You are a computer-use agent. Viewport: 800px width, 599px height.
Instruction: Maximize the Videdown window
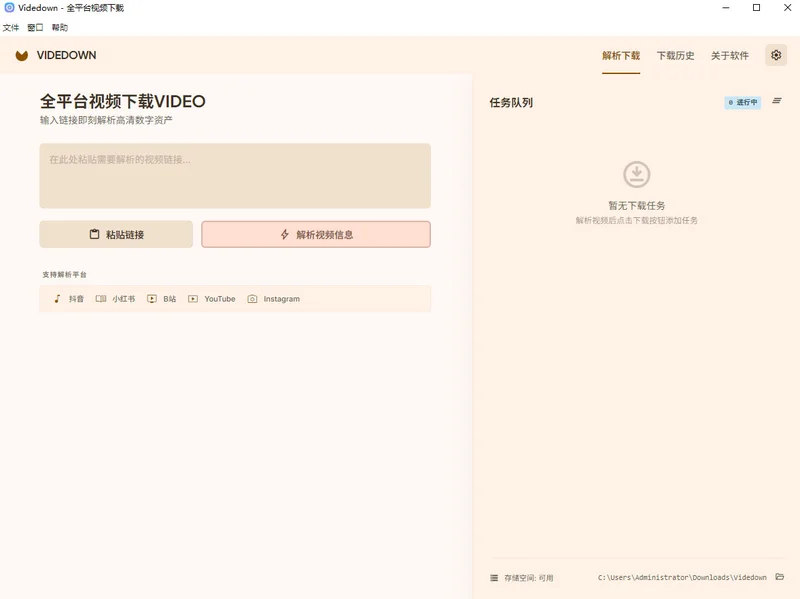[x=757, y=8]
